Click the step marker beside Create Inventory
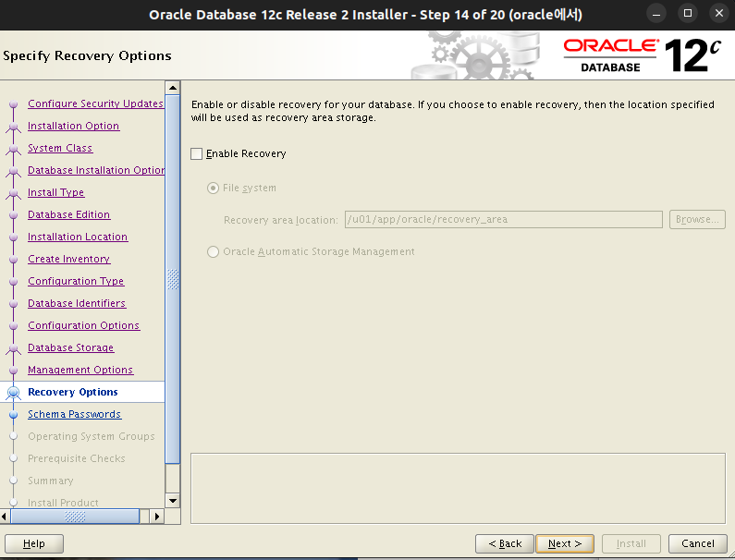This screenshot has height=560, width=735. (14, 259)
